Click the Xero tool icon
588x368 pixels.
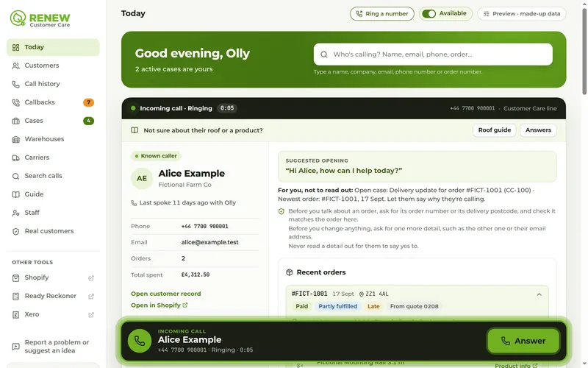click(15, 315)
